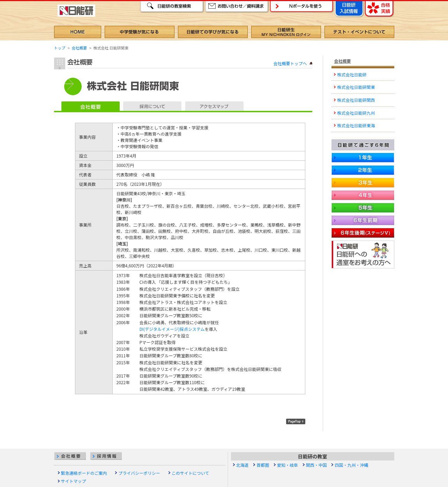Click the green 5年生 button
Screen dimensions: 448x487
tap(363, 208)
